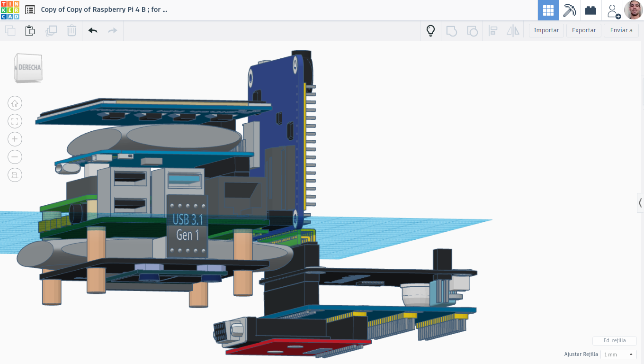Click the Paste clipboard tool
Screen dimensions: 644x364
coord(30,31)
